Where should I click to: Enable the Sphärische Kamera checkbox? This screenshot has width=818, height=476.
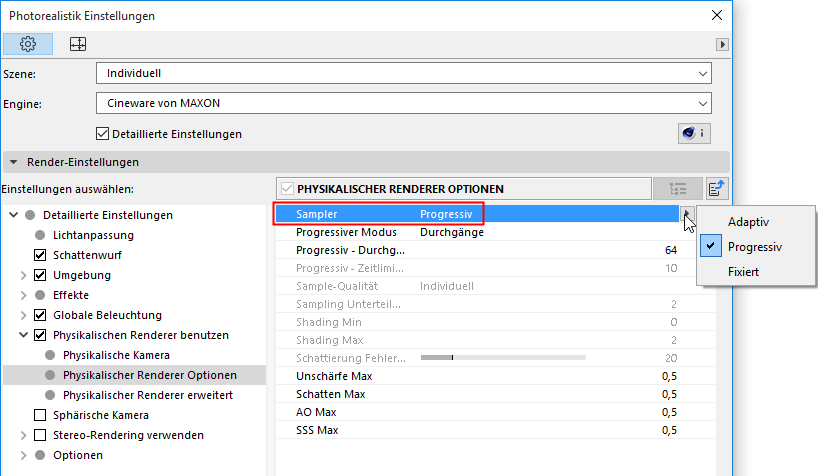[40, 415]
